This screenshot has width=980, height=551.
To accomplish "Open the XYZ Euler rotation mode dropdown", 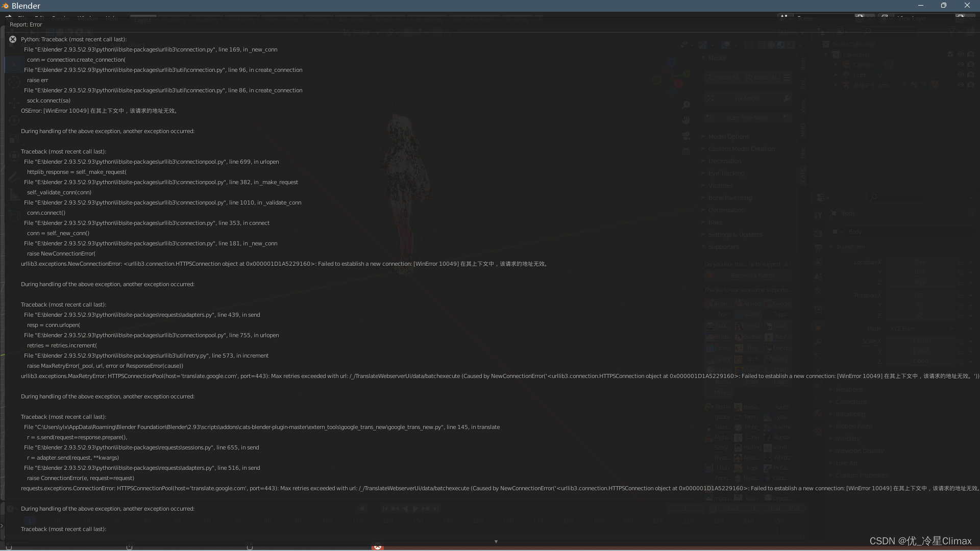I will (921, 329).
